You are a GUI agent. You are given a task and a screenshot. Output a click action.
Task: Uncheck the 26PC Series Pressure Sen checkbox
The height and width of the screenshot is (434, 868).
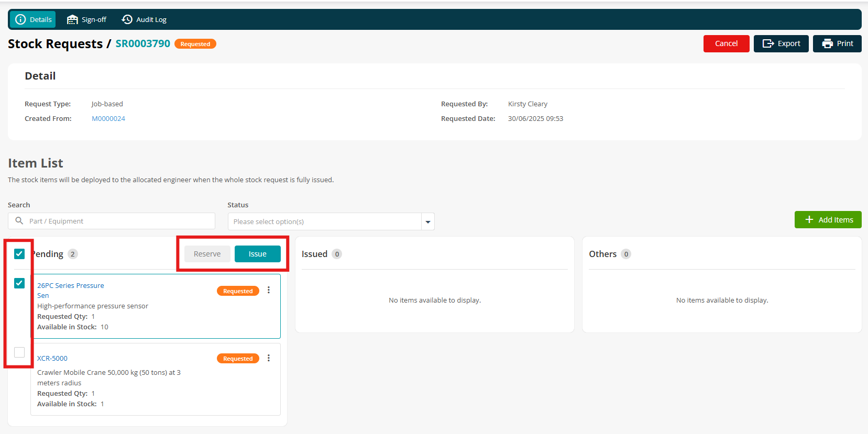click(19, 283)
